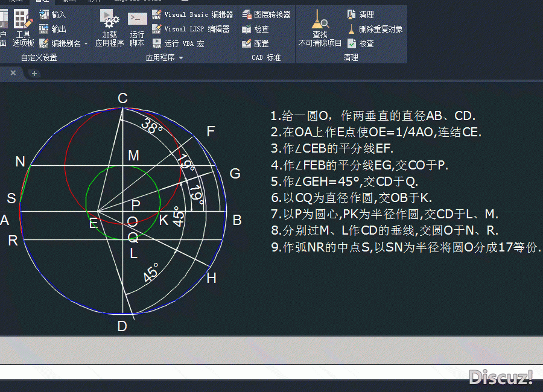This screenshot has width=543, height=392.
Task: Open the 工具选项板 tool palettes icon
Action: tap(23, 28)
